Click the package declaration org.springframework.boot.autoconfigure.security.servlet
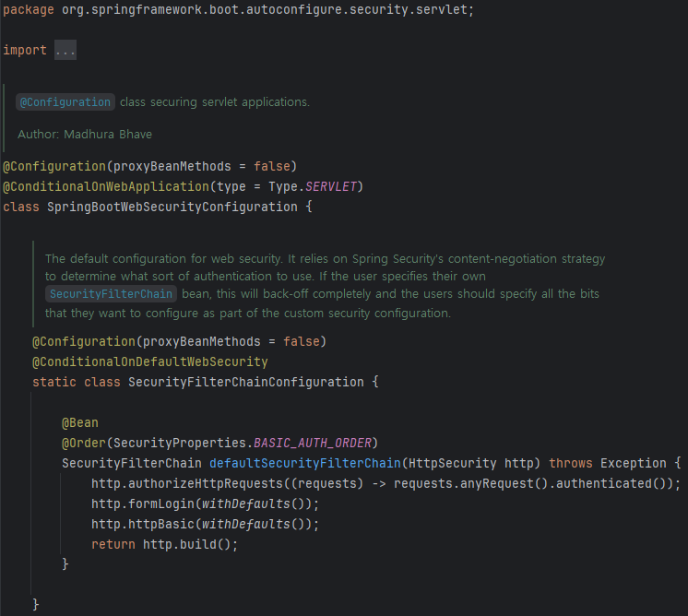Screen dimensions: 688x616 pyautogui.click(x=265, y=9)
